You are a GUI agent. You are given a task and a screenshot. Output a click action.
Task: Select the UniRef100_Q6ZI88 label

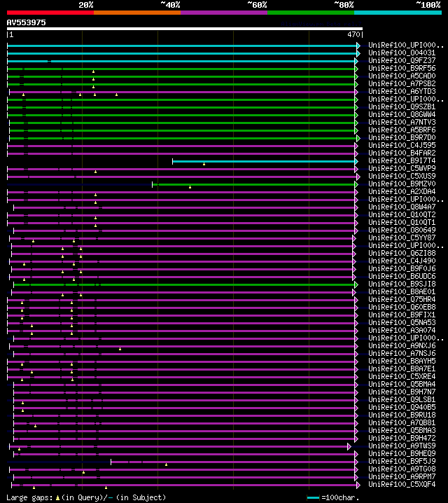pos(402,253)
